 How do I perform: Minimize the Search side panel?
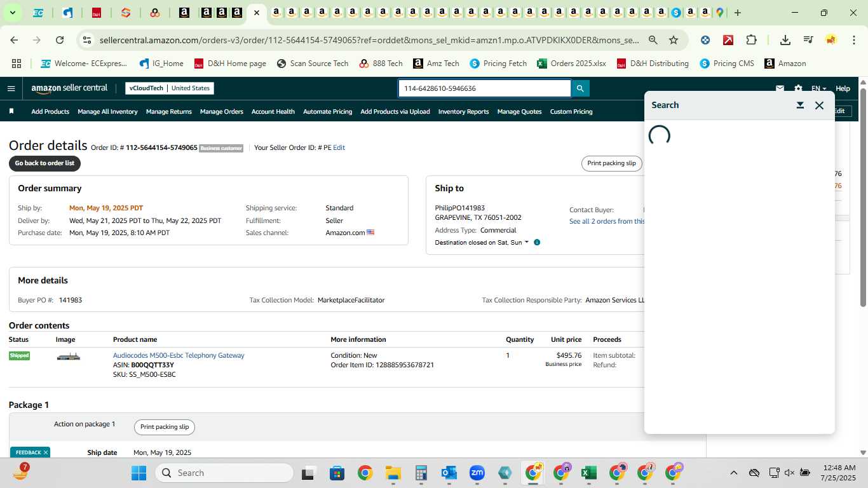point(801,105)
